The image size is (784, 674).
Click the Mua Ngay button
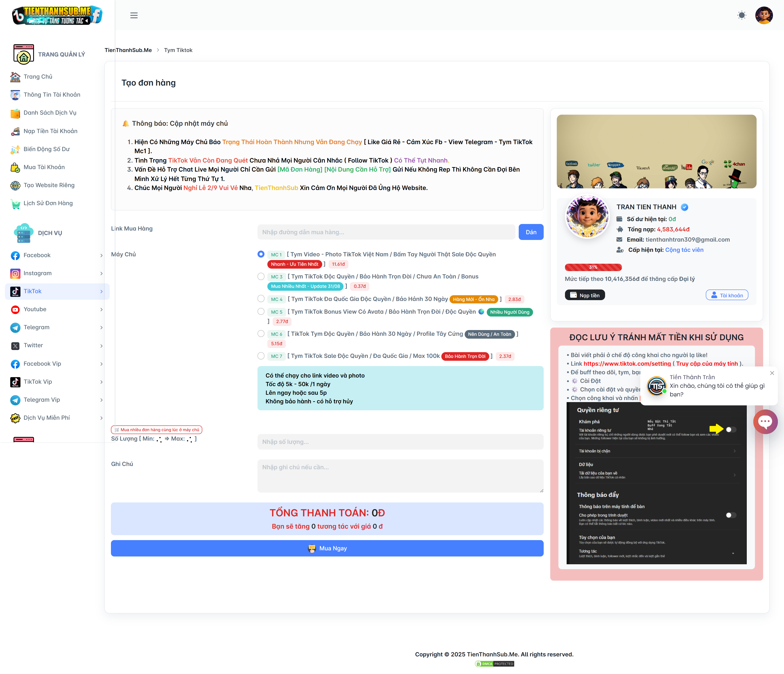(x=327, y=548)
